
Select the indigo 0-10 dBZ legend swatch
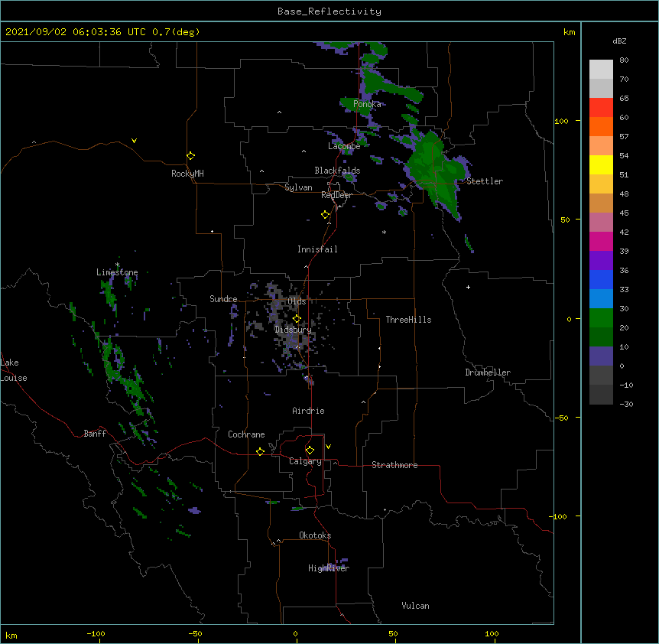[601, 356]
